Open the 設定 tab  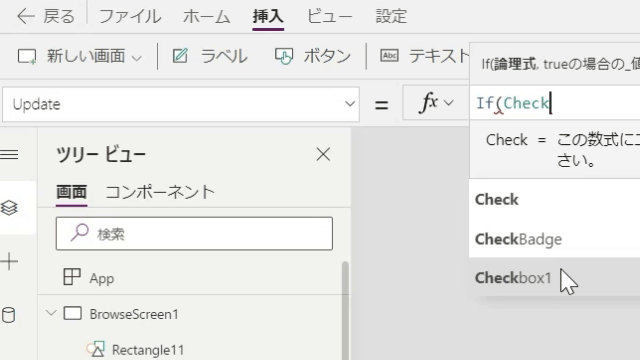click(391, 17)
